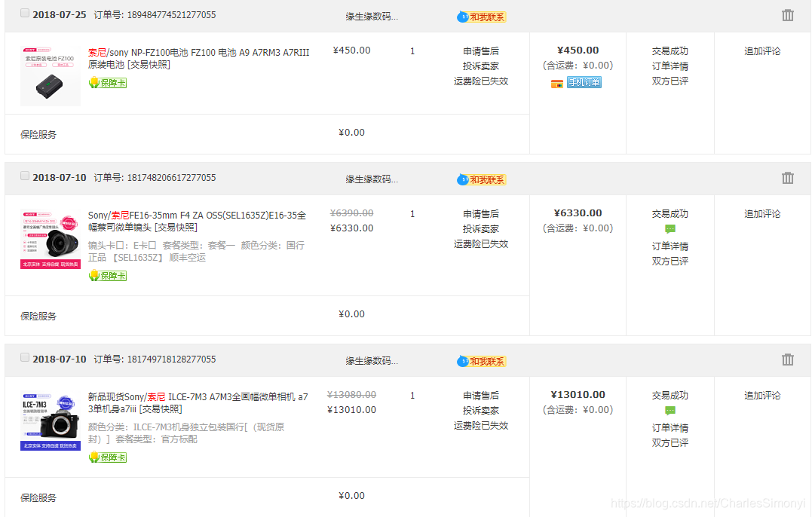
Task: Open the Sony NP-FZ100电池 product title link
Action: (x=199, y=59)
